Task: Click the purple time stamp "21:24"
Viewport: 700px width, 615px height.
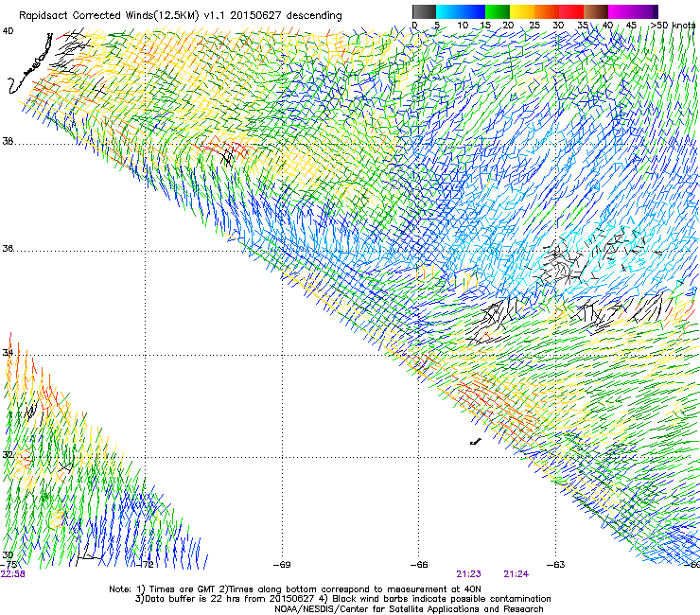Action: [516, 574]
